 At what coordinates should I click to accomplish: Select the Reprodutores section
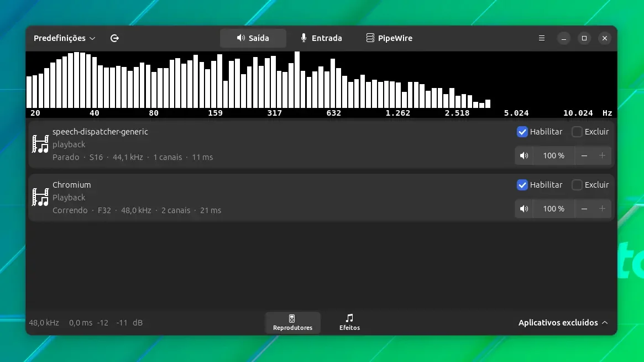292,322
